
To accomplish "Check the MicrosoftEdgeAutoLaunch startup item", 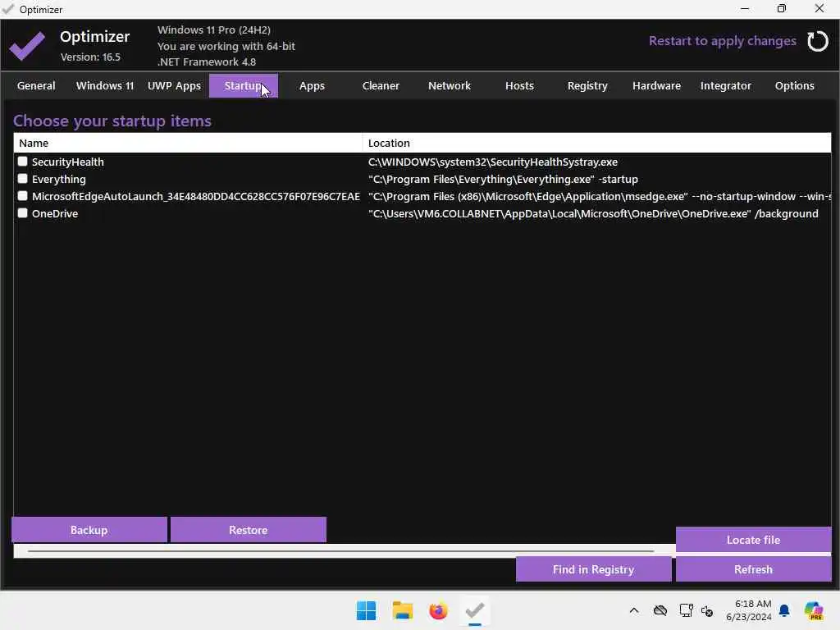I will pos(22,195).
